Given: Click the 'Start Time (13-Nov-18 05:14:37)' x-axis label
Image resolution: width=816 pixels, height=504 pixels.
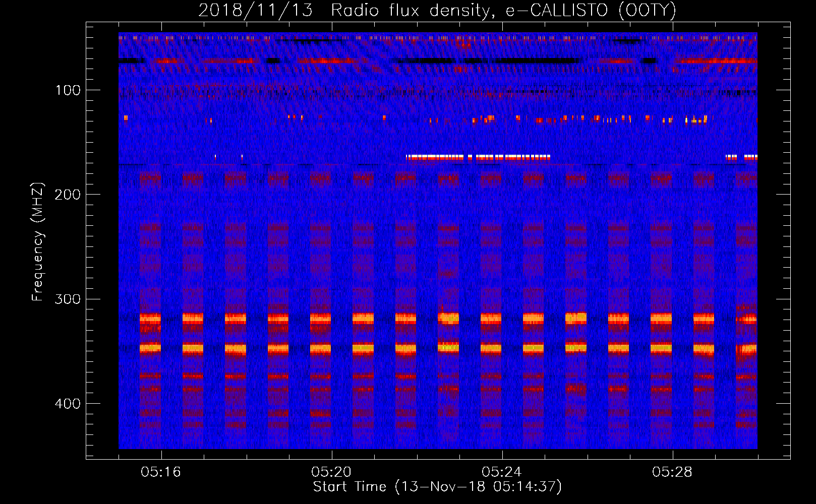Looking at the screenshot, I should click(x=437, y=487).
